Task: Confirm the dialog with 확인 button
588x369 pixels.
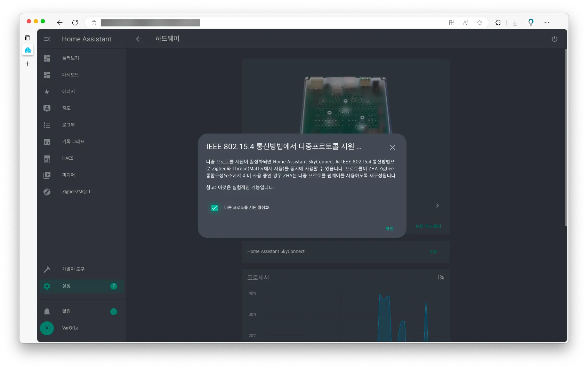Action: [x=389, y=228]
